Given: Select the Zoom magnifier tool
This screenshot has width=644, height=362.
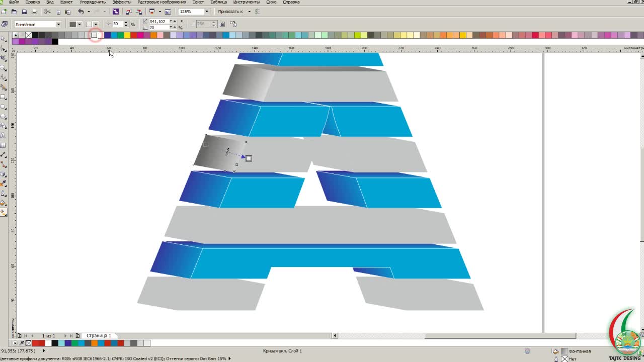Looking at the screenshot, I should (4, 68).
